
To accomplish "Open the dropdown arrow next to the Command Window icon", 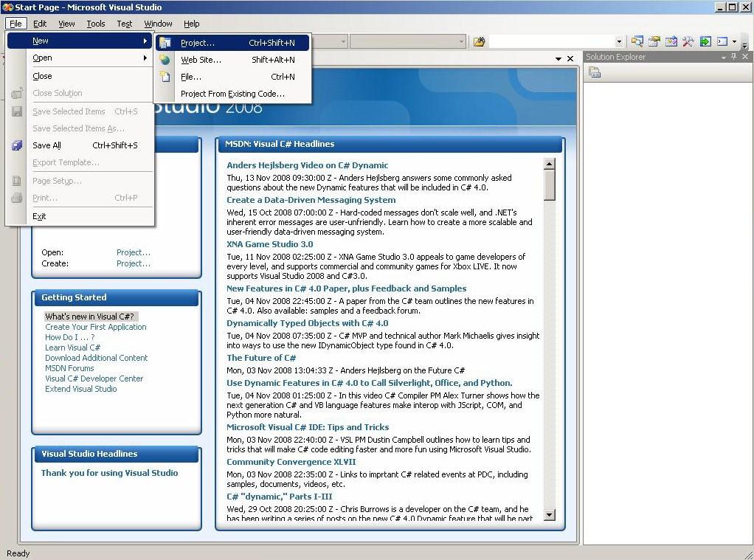I will pos(734,42).
